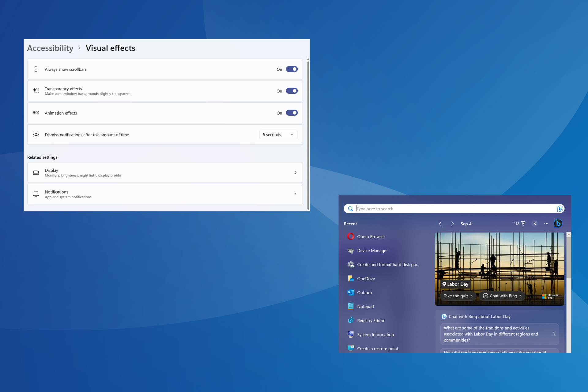The height and width of the screenshot is (392, 588).
Task: Open the three-dots more options menu
Action: click(546, 224)
